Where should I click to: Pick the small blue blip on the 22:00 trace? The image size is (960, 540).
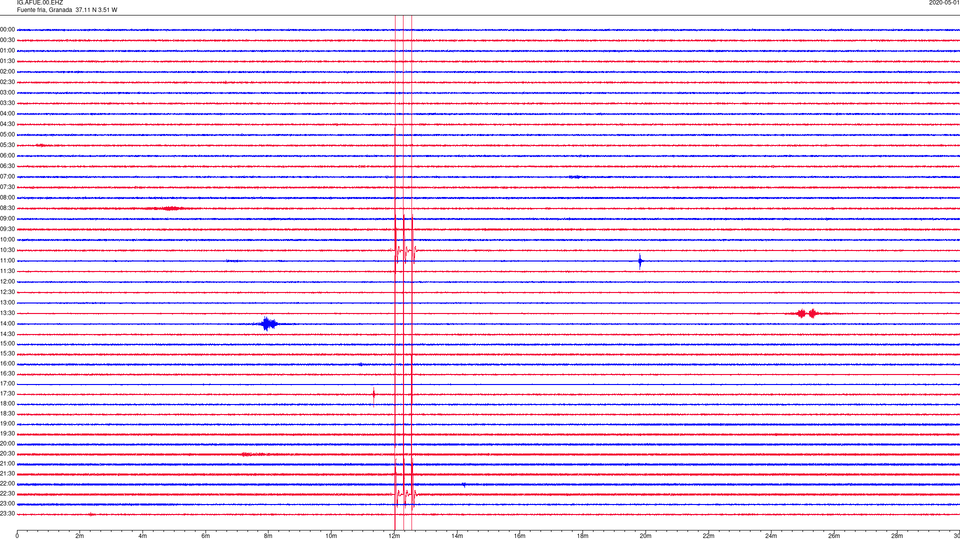tap(463, 485)
